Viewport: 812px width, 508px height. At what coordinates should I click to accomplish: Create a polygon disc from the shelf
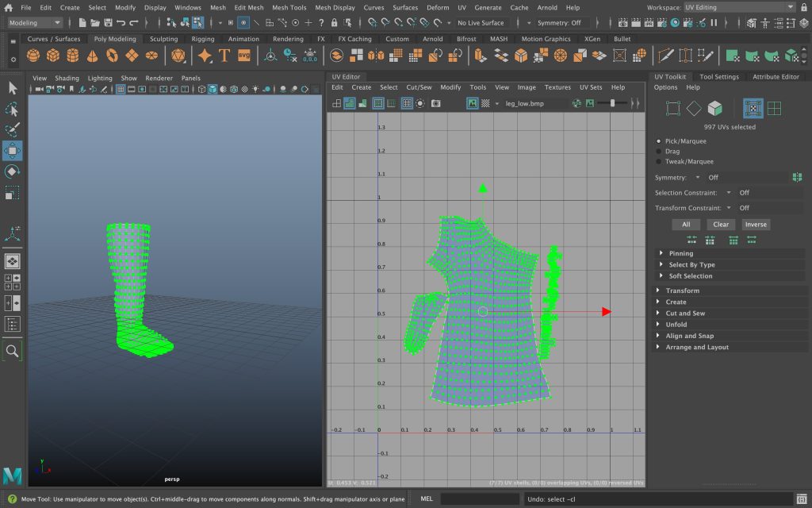151,56
